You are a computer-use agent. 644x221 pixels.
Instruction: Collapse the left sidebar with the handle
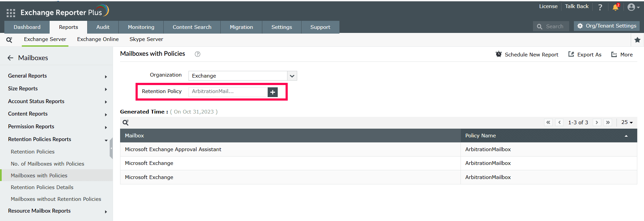coord(111,148)
